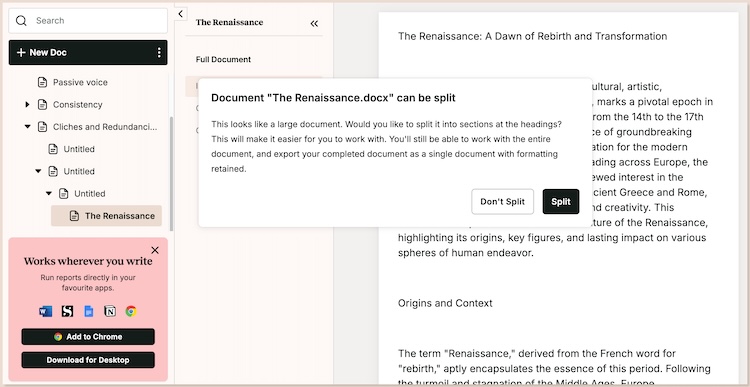Open the New Doc three-dot options menu
The image size is (750, 387).
(159, 53)
